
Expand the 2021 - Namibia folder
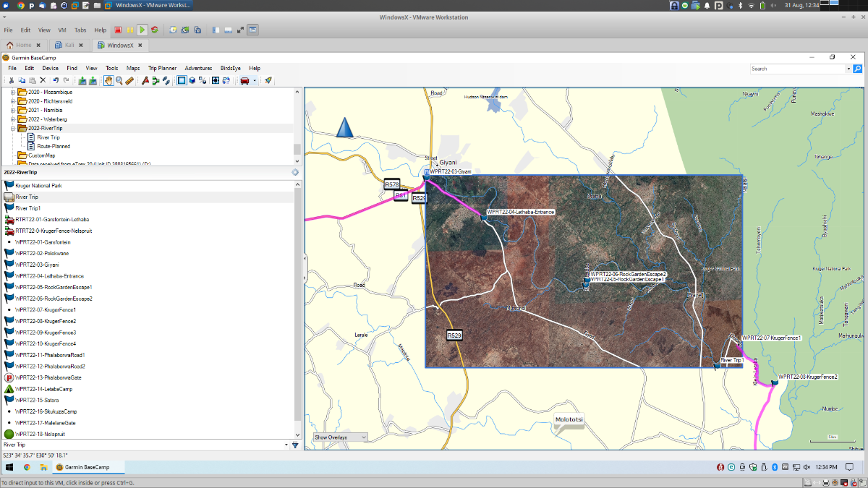pyautogui.click(x=13, y=110)
